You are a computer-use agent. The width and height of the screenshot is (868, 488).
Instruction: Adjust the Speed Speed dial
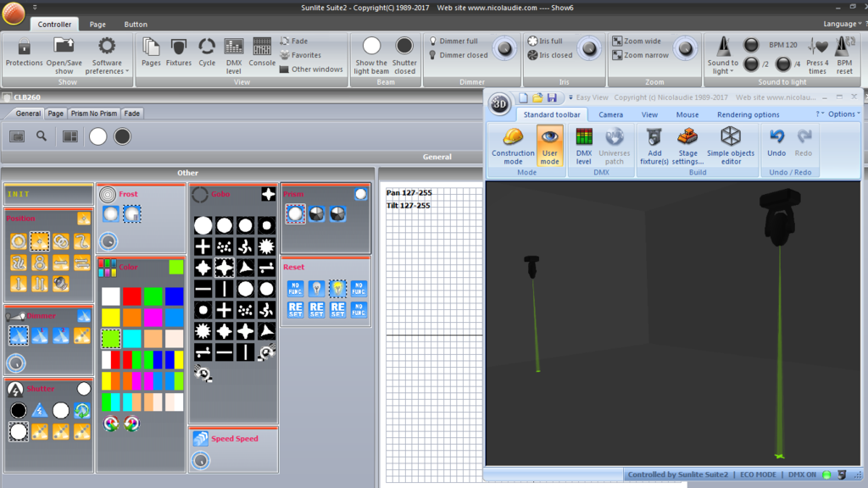click(x=200, y=460)
